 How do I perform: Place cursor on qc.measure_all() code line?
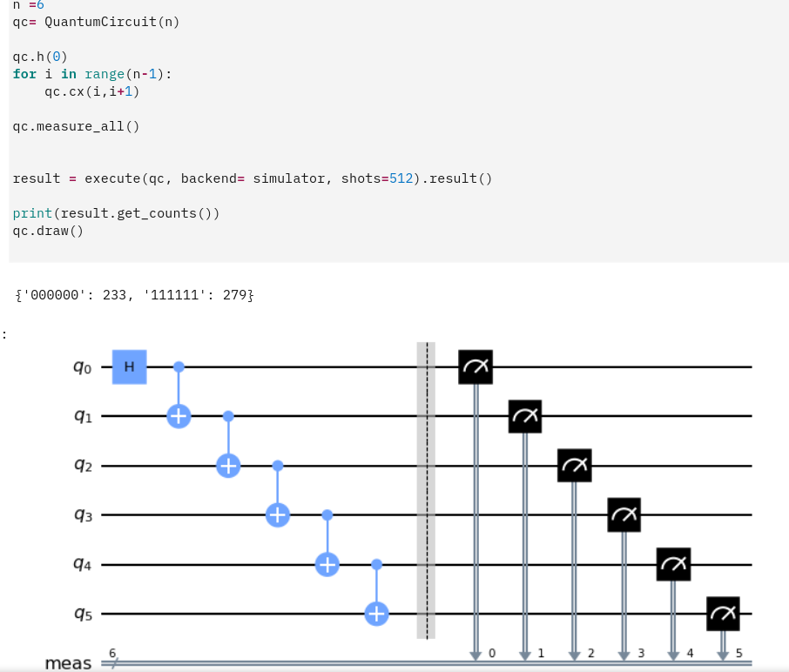pyautogui.click(x=76, y=126)
